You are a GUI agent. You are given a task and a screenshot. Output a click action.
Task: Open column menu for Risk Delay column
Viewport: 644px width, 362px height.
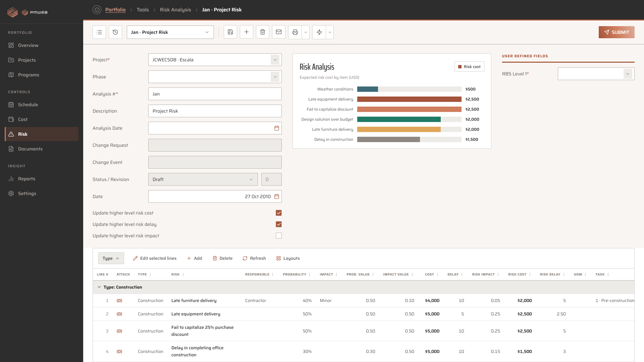[564, 275]
